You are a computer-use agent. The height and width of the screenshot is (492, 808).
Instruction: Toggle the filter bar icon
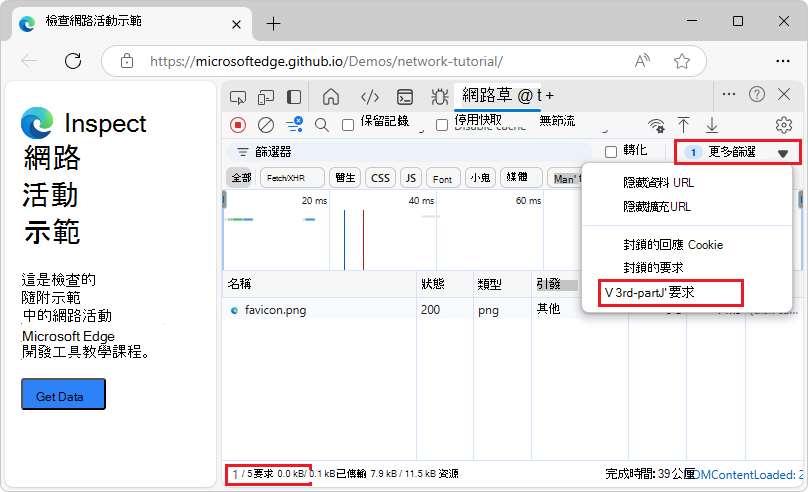(x=295, y=125)
